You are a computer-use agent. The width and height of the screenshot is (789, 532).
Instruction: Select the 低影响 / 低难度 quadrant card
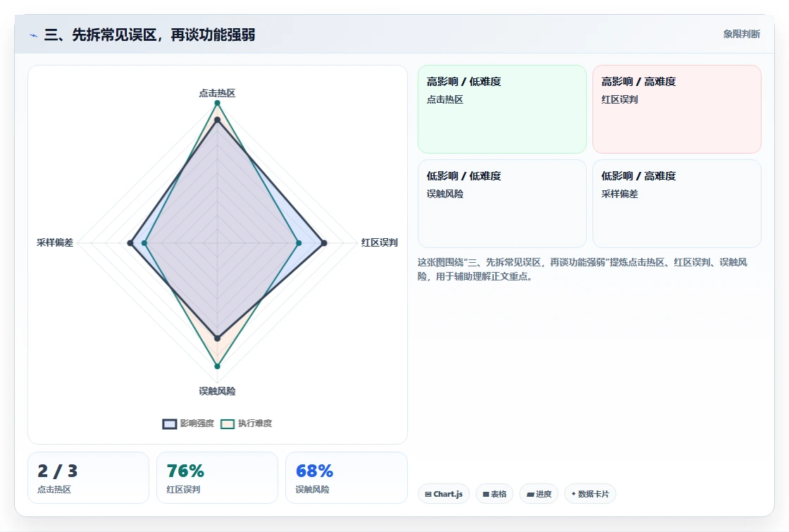502,204
